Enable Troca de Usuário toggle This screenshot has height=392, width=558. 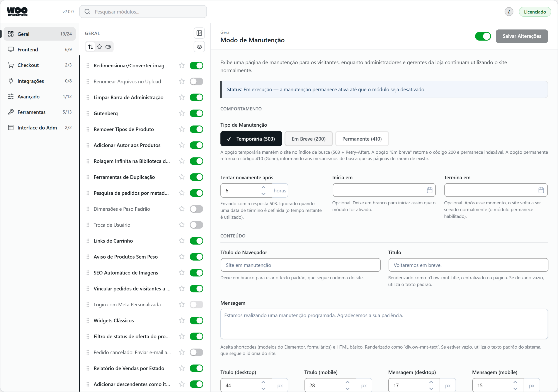pyautogui.click(x=196, y=225)
